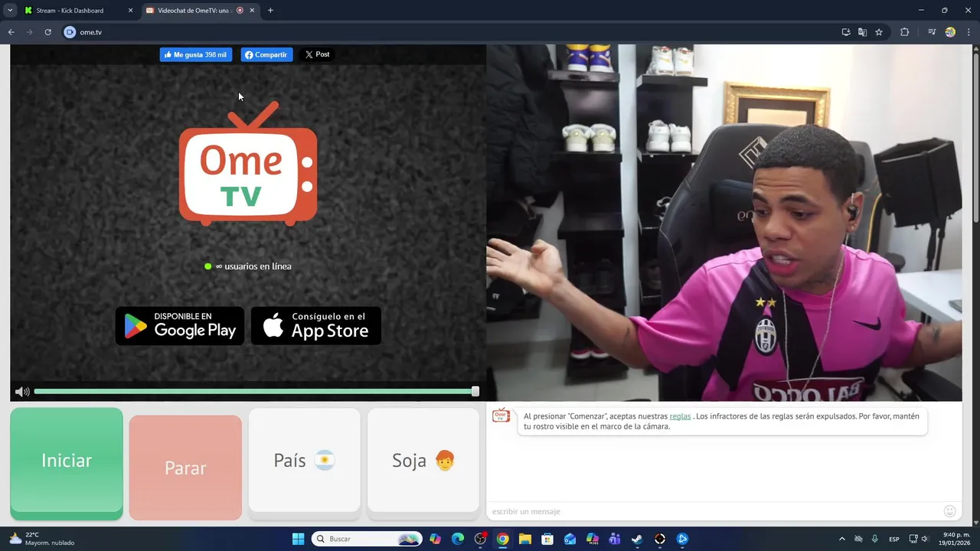Click Facebook Compartir button
Image resolution: width=980 pixels, height=551 pixels.
coord(266,54)
